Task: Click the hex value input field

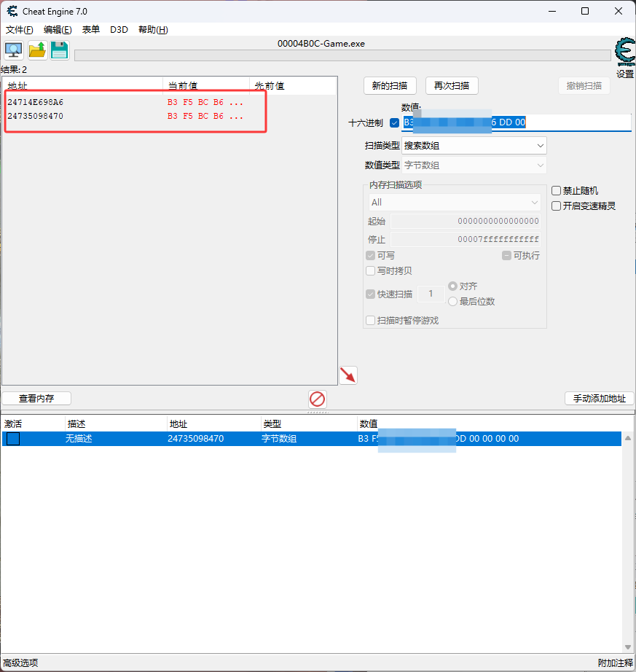Action: (x=516, y=122)
